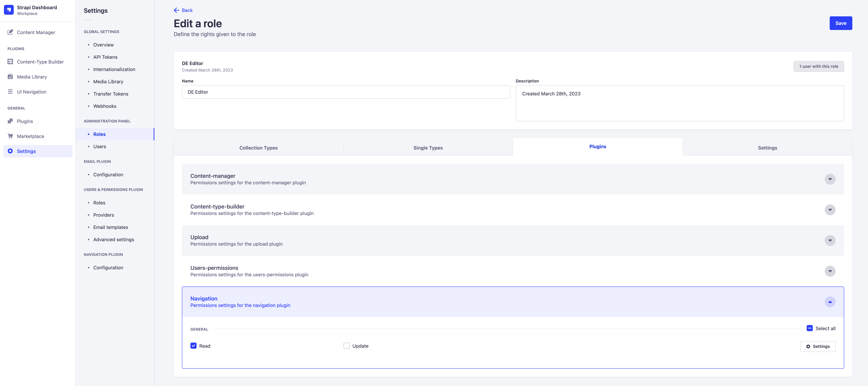Image resolution: width=868 pixels, height=386 pixels.
Task: Switch to the Collection Types tab
Action: click(258, 148)
